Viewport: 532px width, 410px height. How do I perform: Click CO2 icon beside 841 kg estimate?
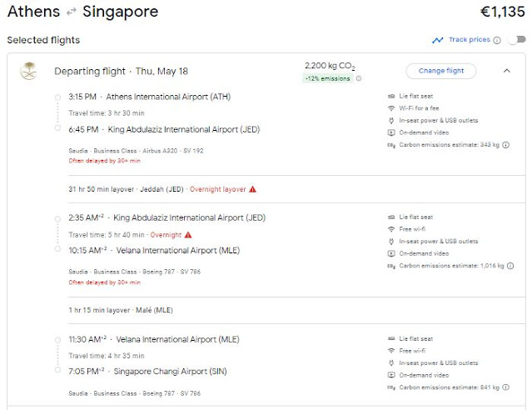391,387
